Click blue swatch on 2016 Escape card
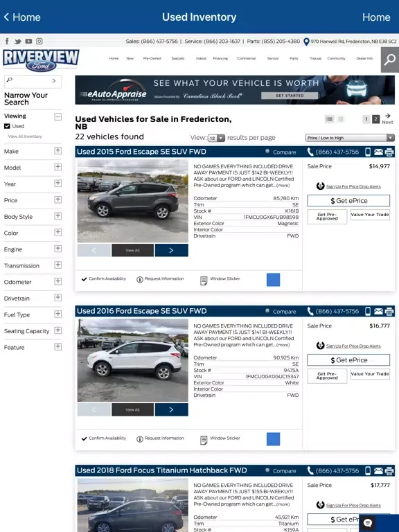Viewport: 399px width, 532px height. (x=273, y=439)
